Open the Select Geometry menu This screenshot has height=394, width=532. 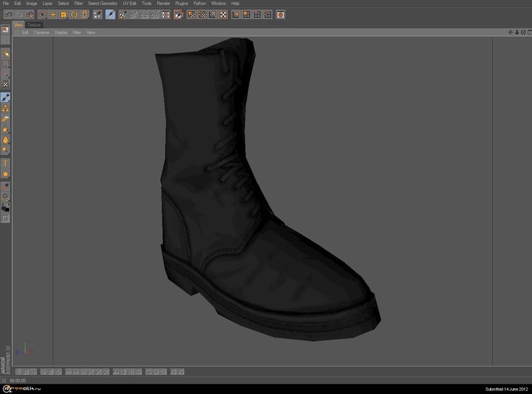tap(102, 3)
